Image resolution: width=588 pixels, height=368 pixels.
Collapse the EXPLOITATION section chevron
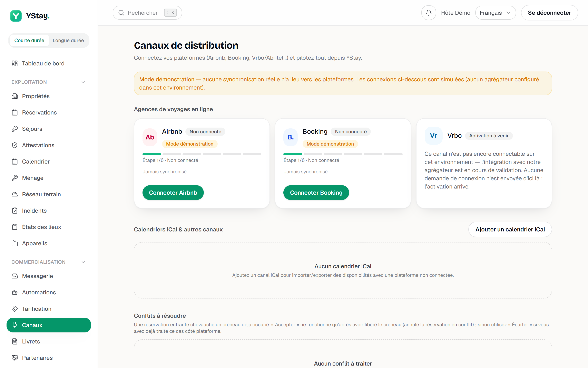(83, 82)
